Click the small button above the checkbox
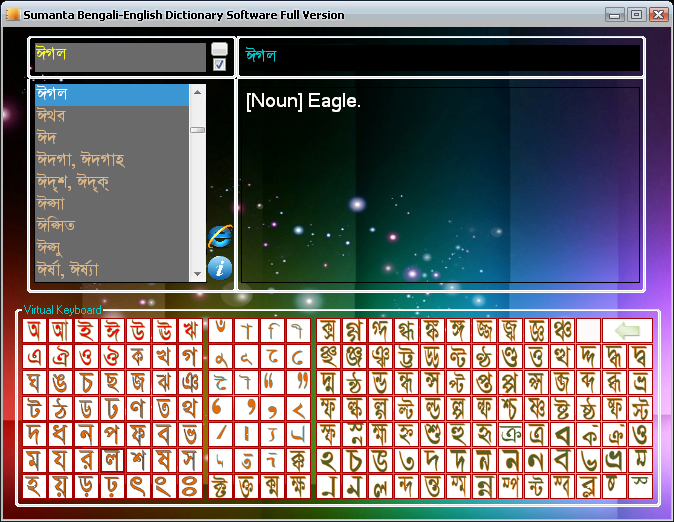This screenshot has width=674, height=522. tap(219, 49)
